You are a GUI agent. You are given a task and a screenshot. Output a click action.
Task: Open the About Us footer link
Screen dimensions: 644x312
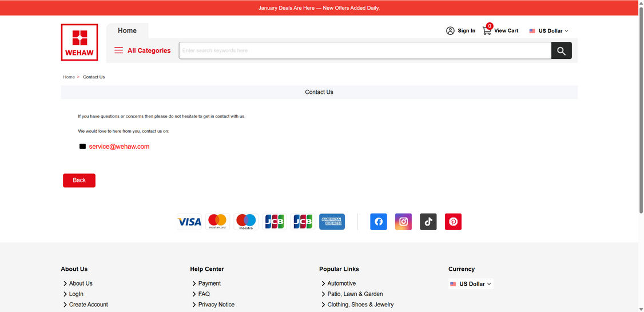click(81, 283)
